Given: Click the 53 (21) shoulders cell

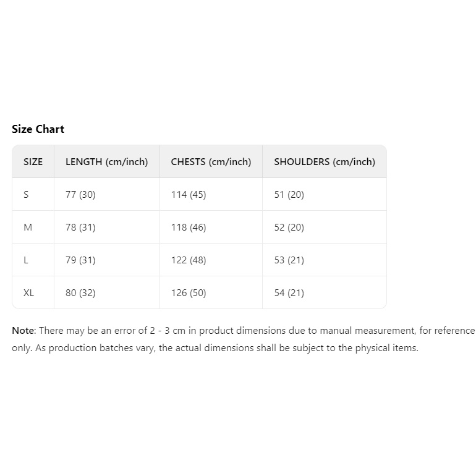Looking at the screenshot, I should point(289,260).
